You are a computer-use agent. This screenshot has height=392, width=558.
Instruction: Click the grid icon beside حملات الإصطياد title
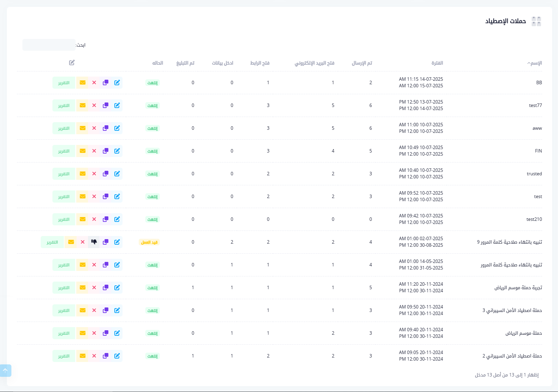click(536, 21)
